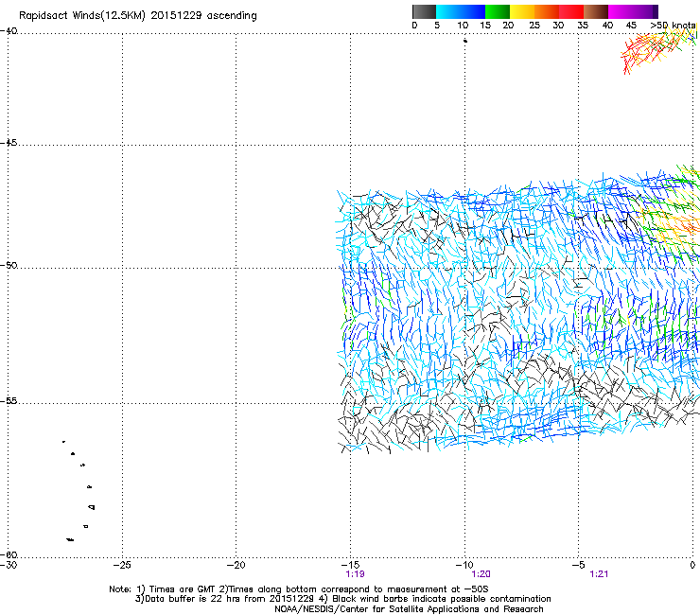This screenshot has width=700, height=615.
Task: Click the '-10' longitude axis label
Action: (x=464, y=565)
